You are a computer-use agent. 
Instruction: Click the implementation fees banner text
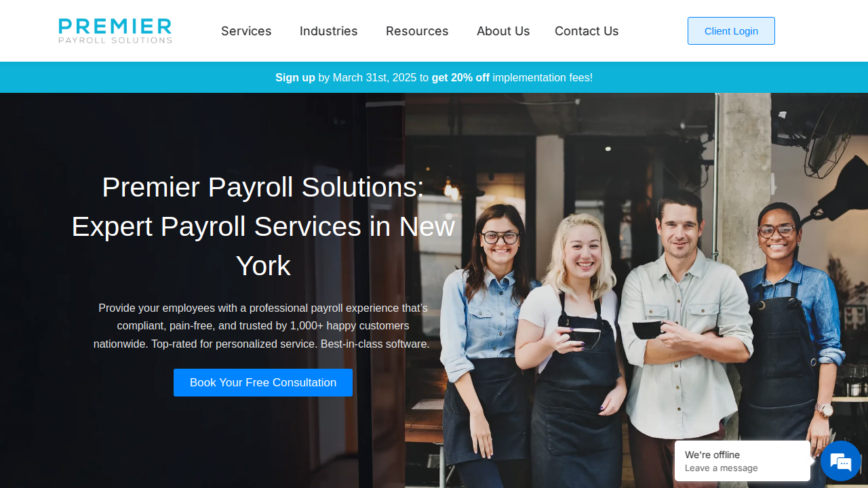pyautogui.click(x=542, y=77)
